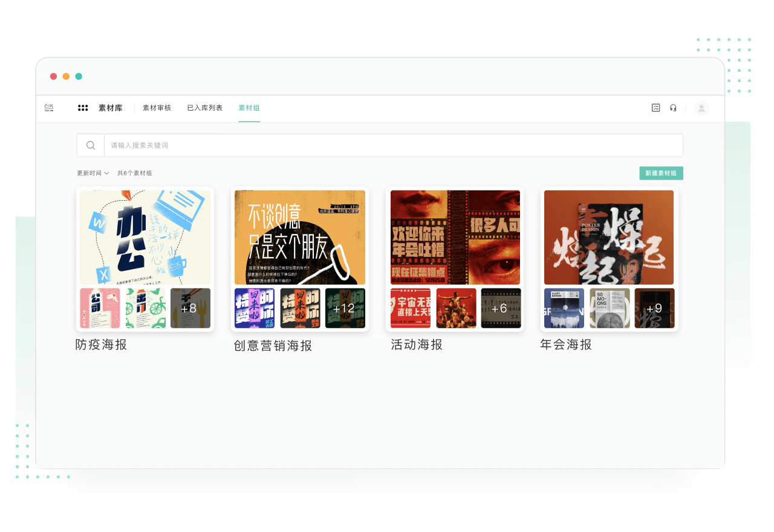The height and width of the screenshot is (532, 774).
Task: Open the headset customer support icon
Action: (673, 108)
